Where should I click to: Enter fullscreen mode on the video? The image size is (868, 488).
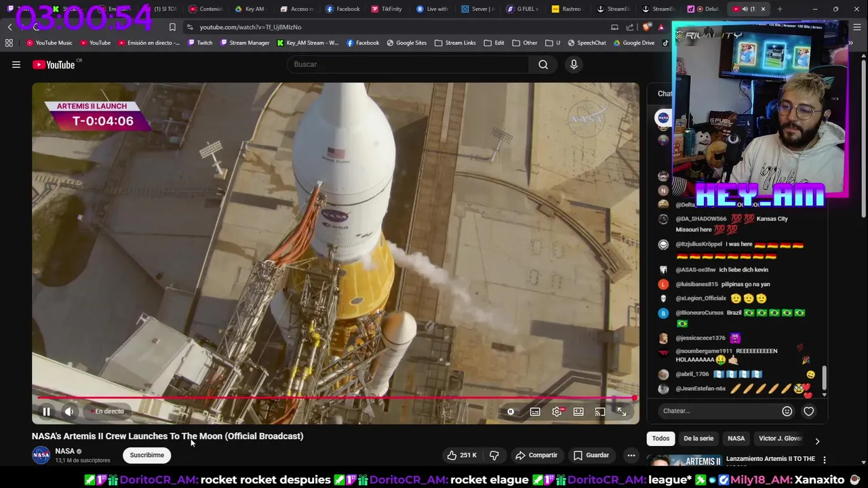click(x=622, y=411)
